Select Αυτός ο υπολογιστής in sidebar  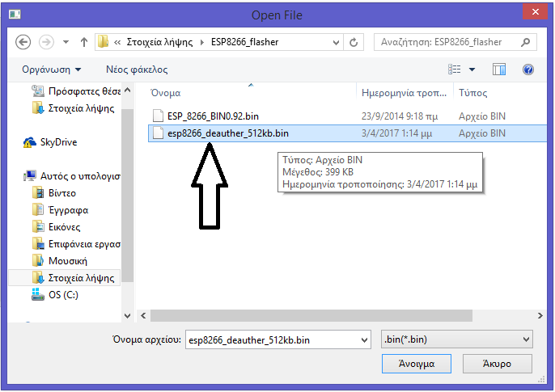click(72, 175)
